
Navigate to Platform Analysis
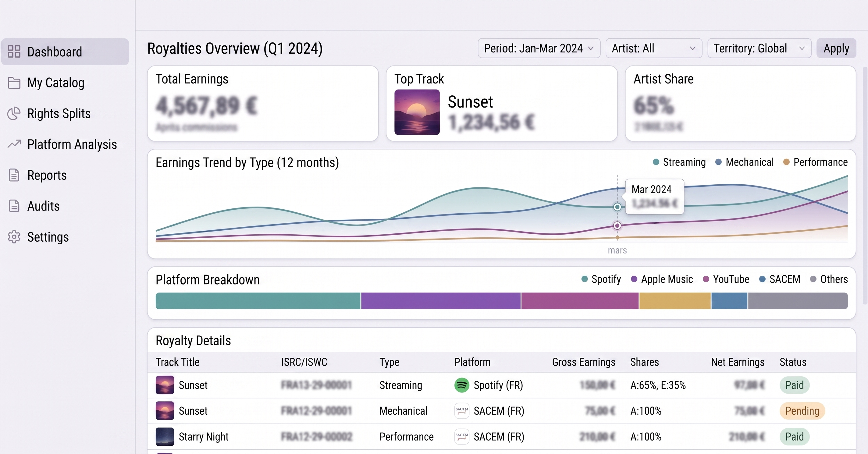[x=65, y=144]
